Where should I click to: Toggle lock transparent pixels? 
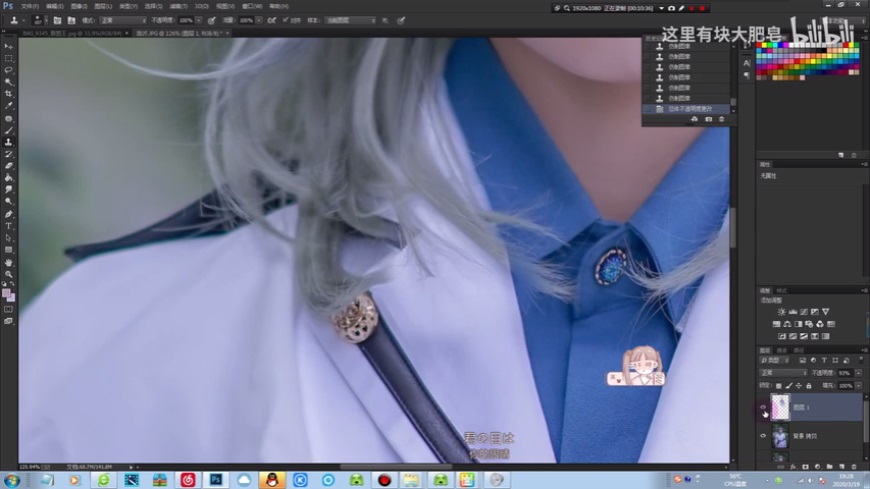pyautogui.click(x=779, y=386)
